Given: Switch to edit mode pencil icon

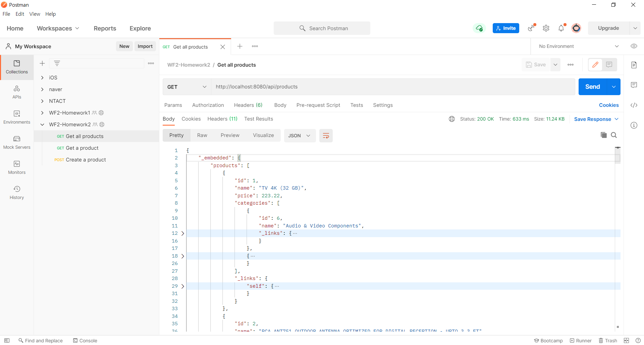Looking at the screenshot, I should point(595,65).
